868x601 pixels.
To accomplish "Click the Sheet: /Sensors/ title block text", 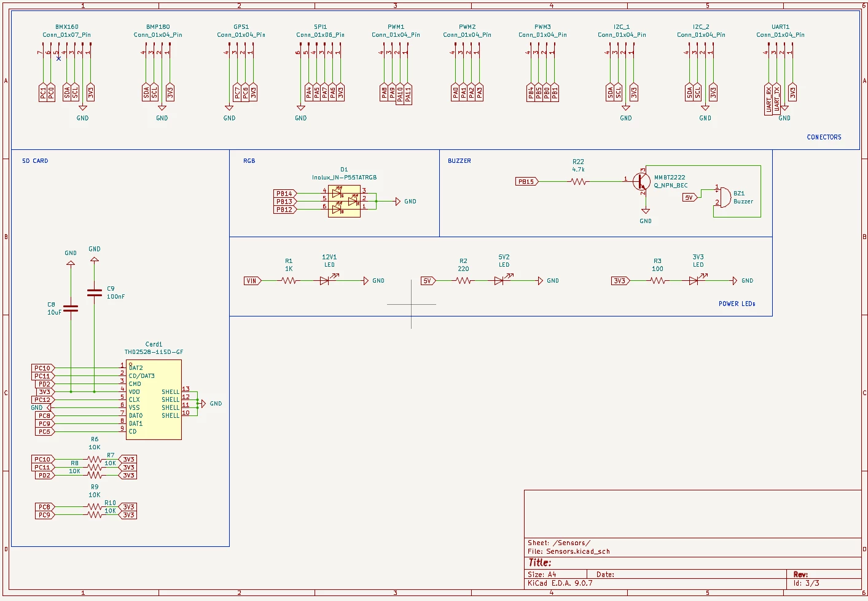I will pyautogui.click(x=559, y=543).
